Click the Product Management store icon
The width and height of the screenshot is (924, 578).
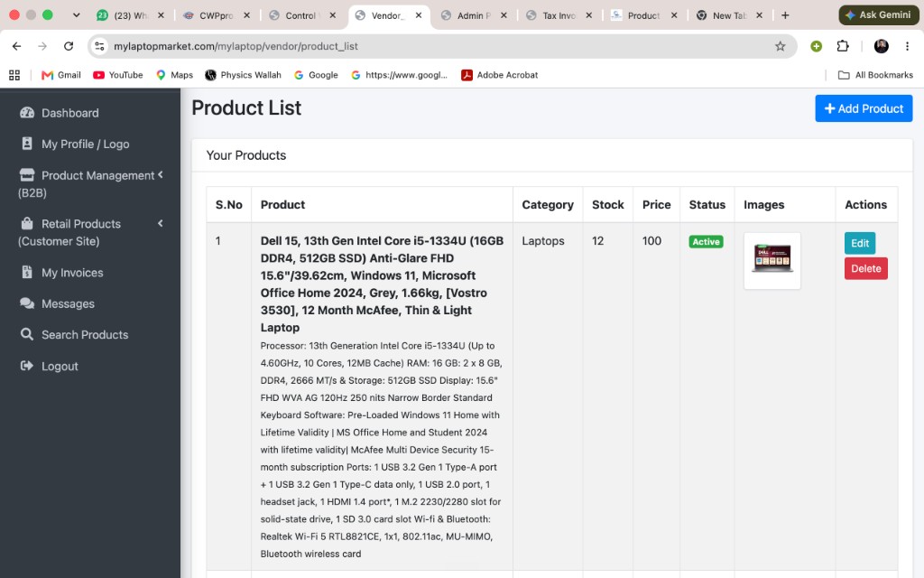click(27, 174)
